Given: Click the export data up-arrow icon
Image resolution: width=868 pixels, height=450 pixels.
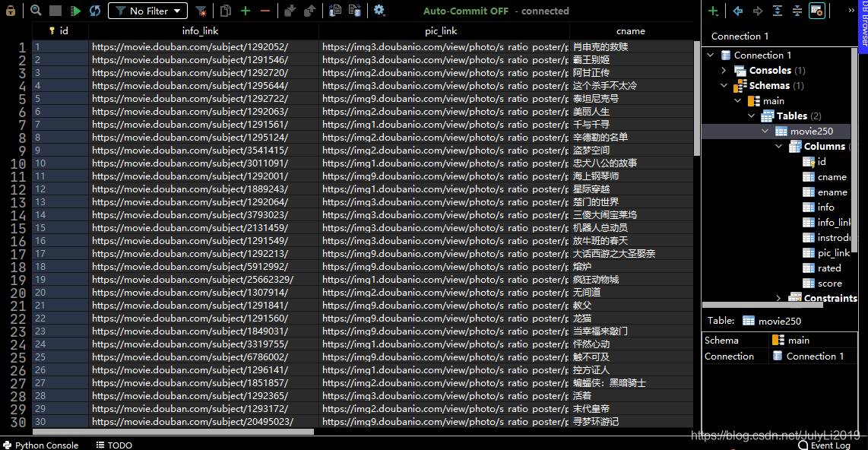Looking at the screenshot, I should [309, 11].
